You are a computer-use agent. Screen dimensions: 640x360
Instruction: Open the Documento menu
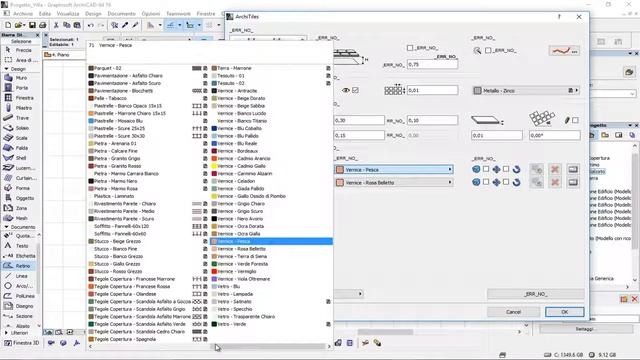pos(121,14)
